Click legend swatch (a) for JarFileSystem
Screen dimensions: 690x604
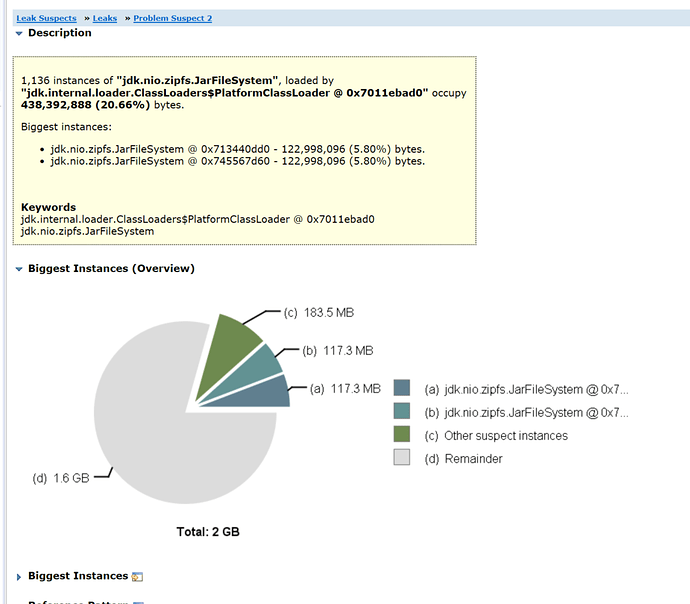(402, 389)
